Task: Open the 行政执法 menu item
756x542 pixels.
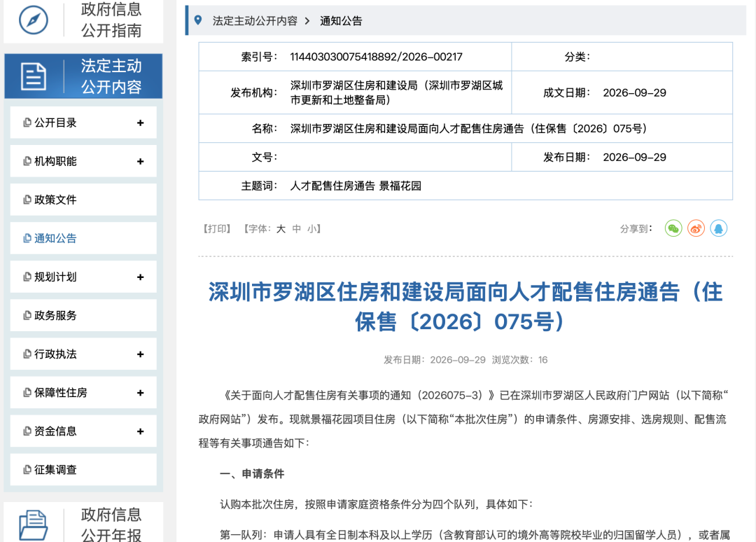Action: (83, 354)
